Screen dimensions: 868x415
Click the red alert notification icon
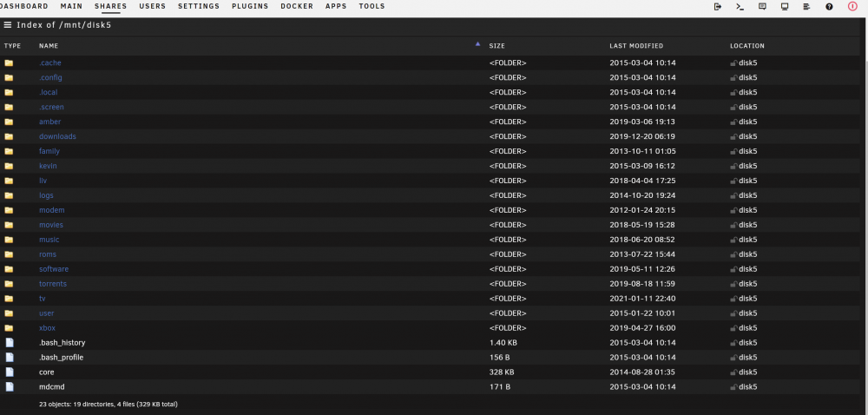[x=852, y=7]
